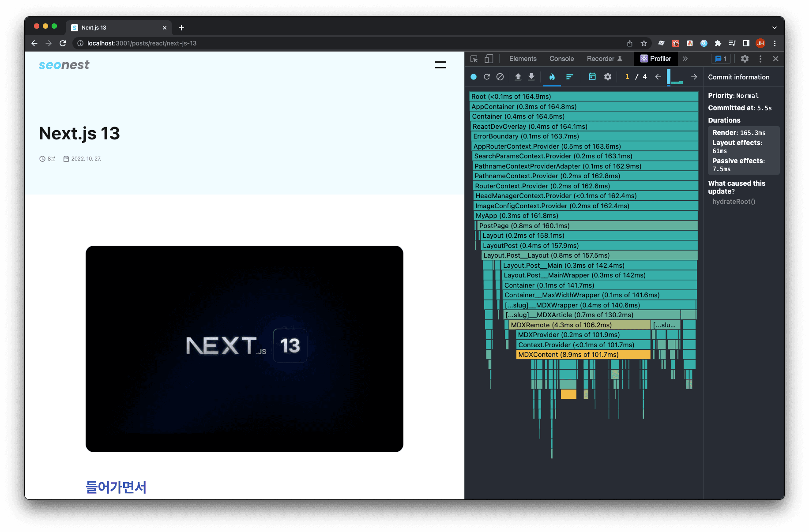Open the inspect element picker
Image resolution: width=809 pixels, height=532 pixels.
(x=474, y=59)
